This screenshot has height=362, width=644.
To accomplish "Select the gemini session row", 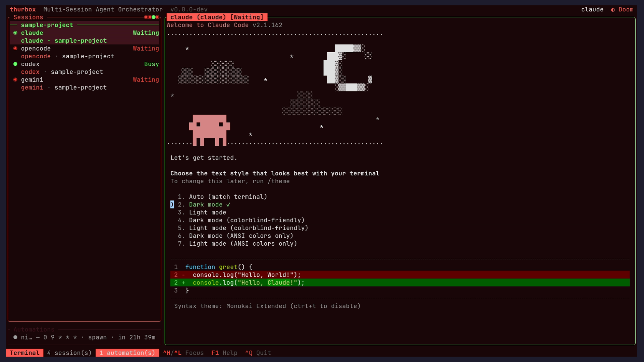I will [85, 83].
